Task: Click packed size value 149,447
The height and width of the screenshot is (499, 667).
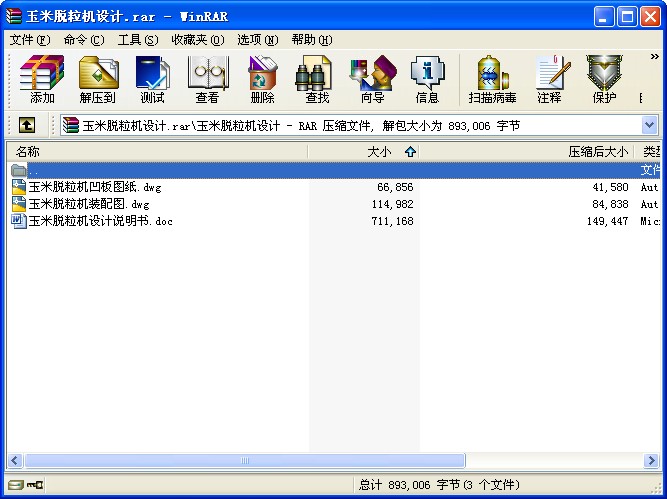Action: coord(607,221)
